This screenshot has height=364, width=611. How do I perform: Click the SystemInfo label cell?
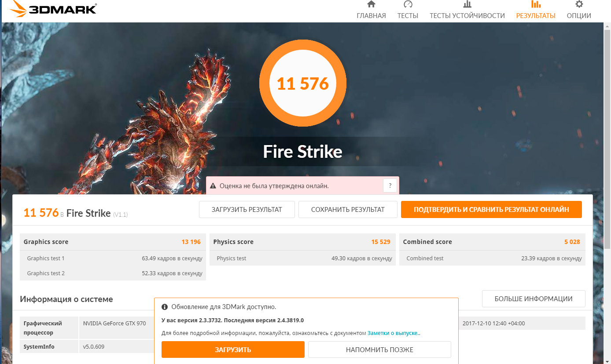click(x=49, y=346)
